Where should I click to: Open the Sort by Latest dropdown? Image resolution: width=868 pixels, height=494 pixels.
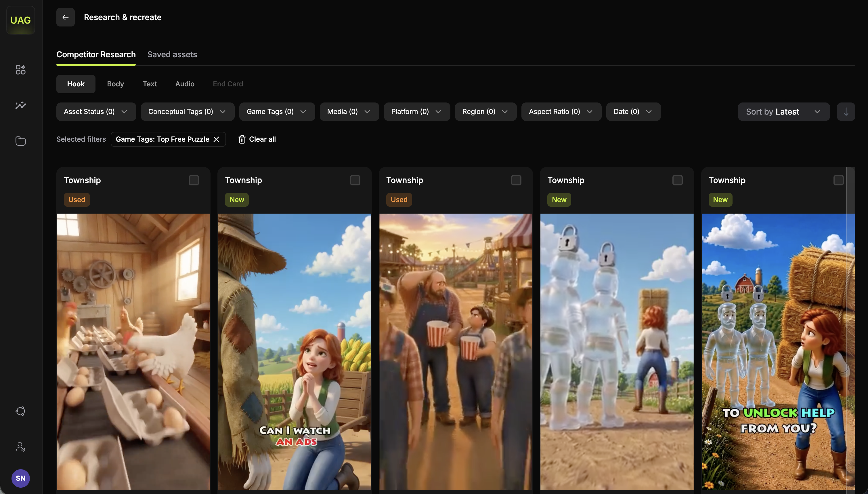784,112
